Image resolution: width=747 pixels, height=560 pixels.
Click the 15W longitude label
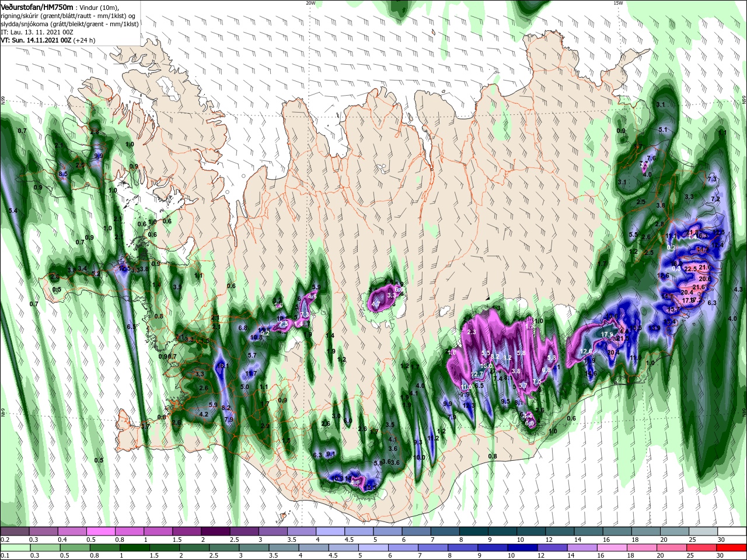coord(619,3)
